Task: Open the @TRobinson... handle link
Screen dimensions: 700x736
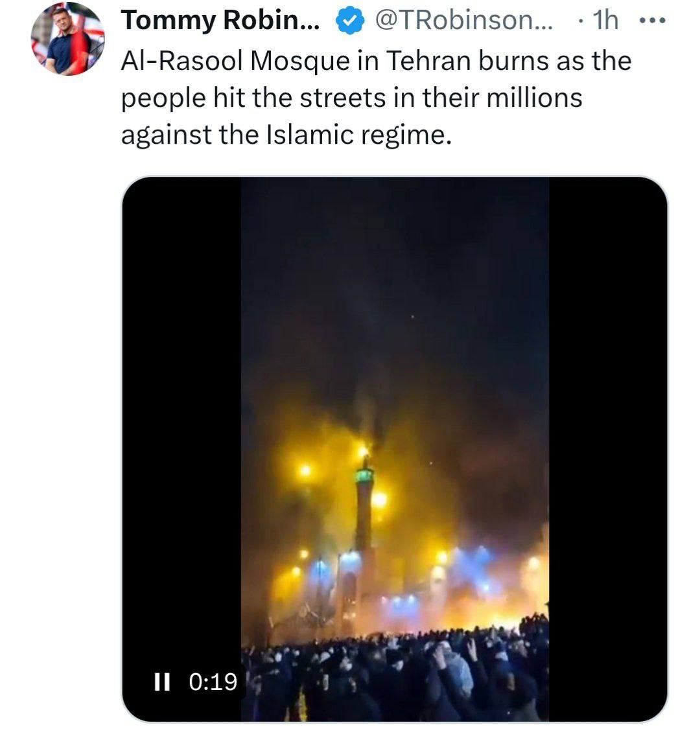Action: [463, 21]
